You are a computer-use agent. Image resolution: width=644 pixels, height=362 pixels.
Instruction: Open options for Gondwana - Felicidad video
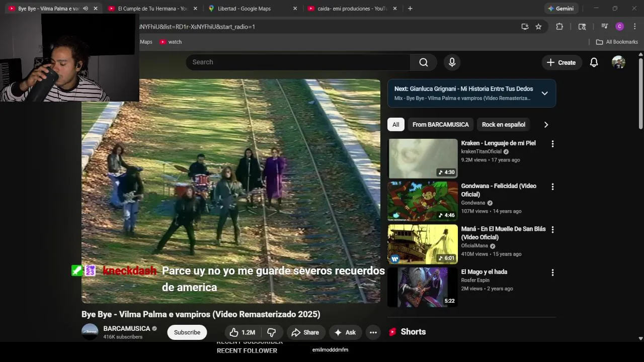pos(552,187)
